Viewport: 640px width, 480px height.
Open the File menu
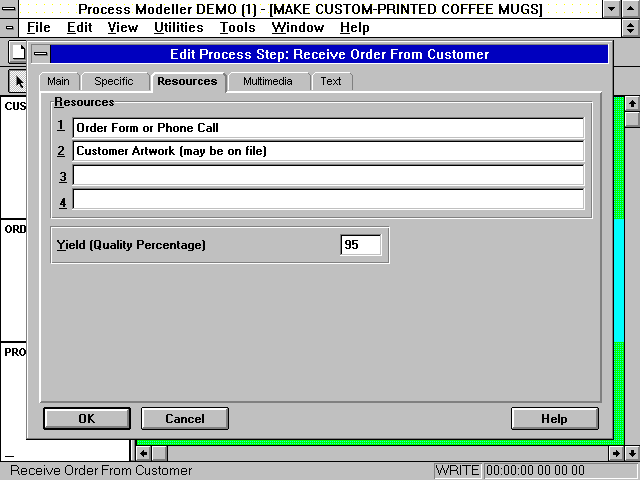pos(38,28)
